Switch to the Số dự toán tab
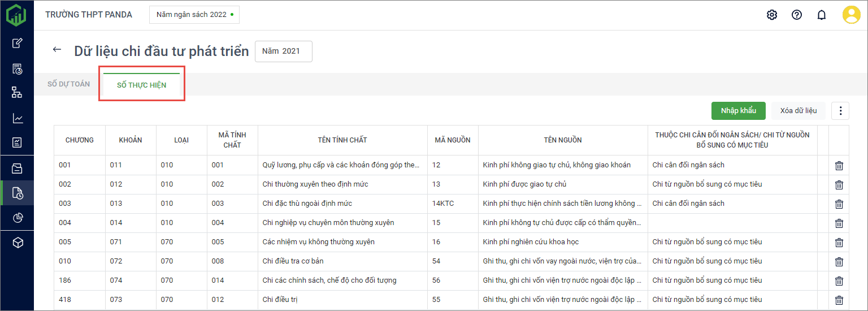 tap(68, 84)
